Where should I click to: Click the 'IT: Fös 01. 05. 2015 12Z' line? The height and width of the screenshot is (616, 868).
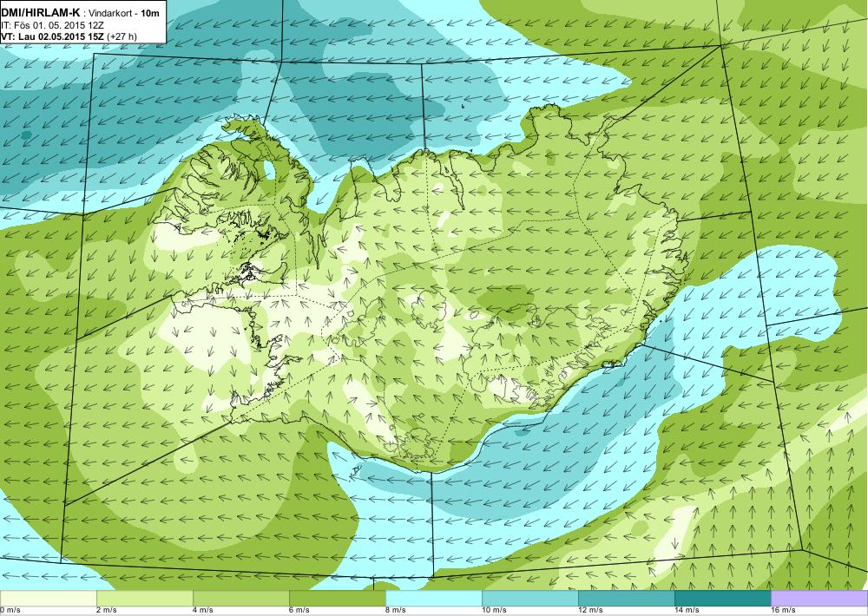coord(53,25)
